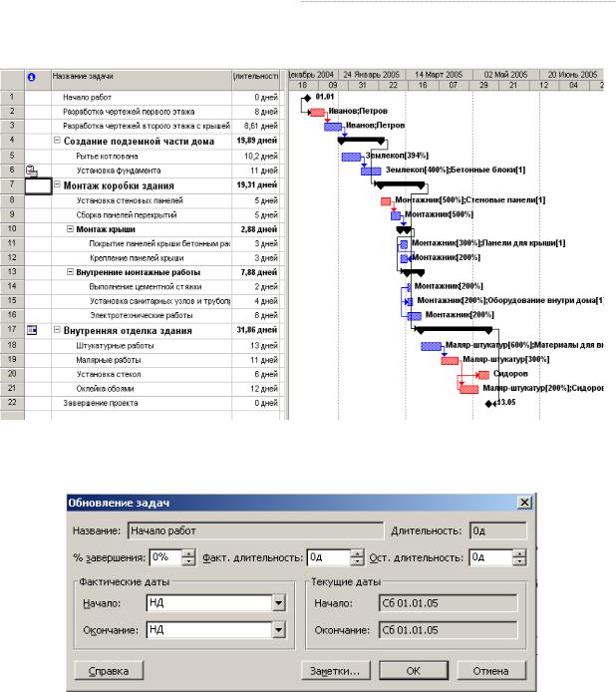Screen dimensions: 616x692
Task: Click the 24 Январь 2005 timescale header
Action: pos(371,75)
